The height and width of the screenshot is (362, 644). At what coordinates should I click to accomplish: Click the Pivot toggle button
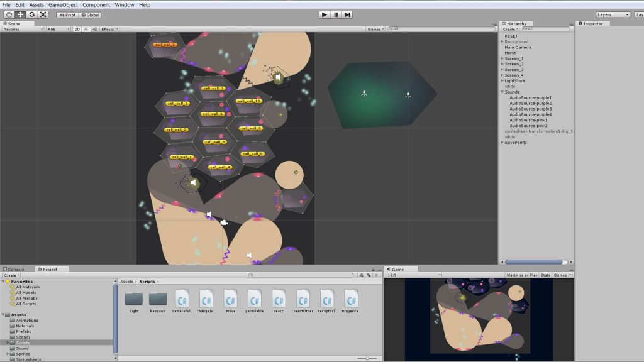[x=68, y=14]
